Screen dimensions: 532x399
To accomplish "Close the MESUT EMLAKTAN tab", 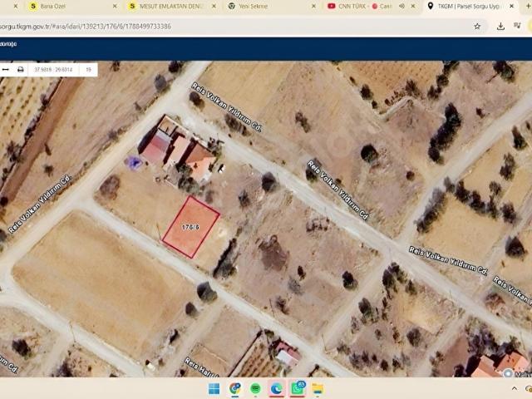I will point(214,6).
